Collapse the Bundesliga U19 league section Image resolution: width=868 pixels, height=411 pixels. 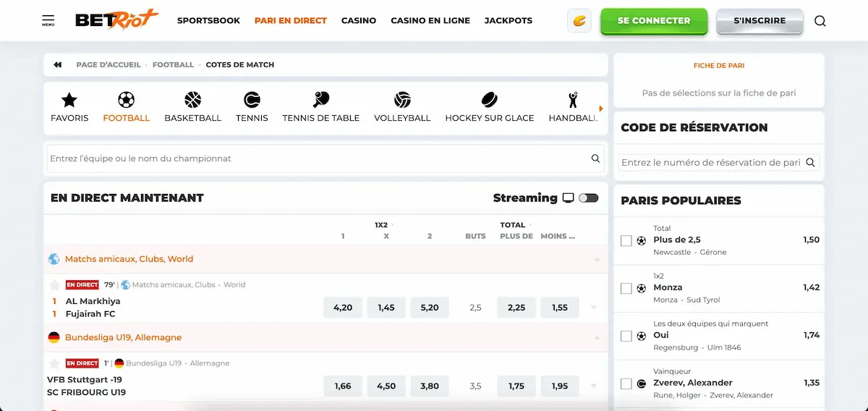click(x=597, y=338)
